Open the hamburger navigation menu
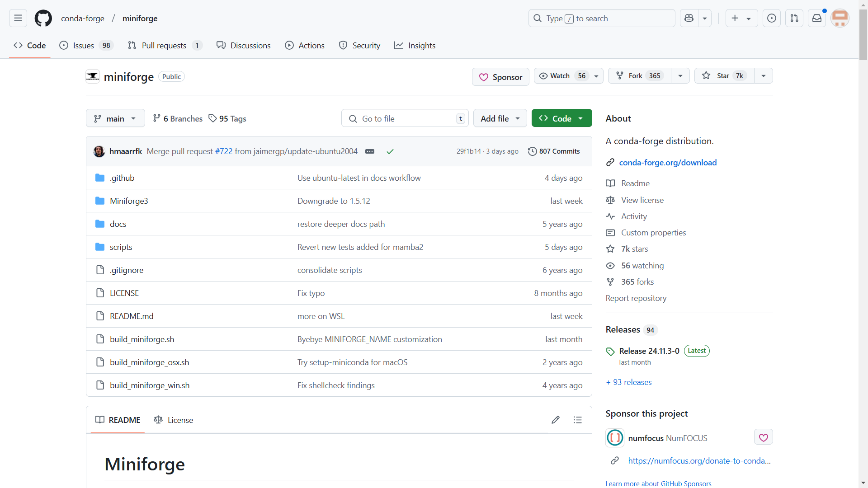Image resolution: width=868 pixels, height=488 pixels. pyautogui.click(x=18, y=18)
